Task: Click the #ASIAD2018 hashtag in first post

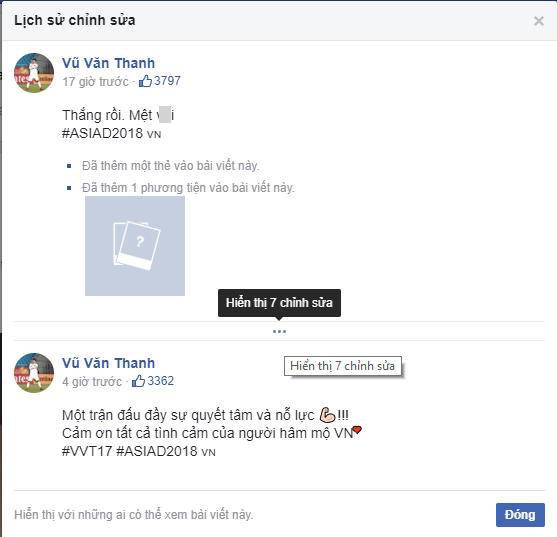Action: 102,134
